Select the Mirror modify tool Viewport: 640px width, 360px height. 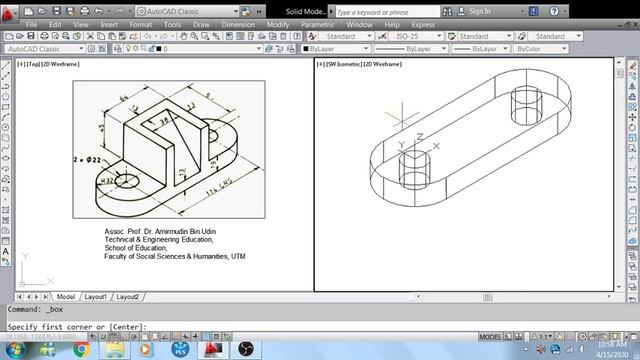[x=632, y=87]
